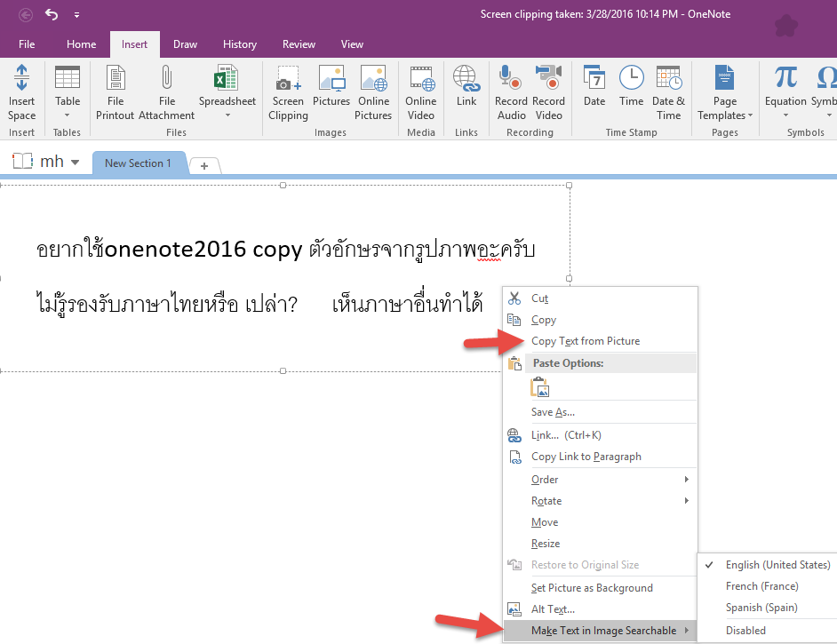Switch to the Review tab

point(299,44)
